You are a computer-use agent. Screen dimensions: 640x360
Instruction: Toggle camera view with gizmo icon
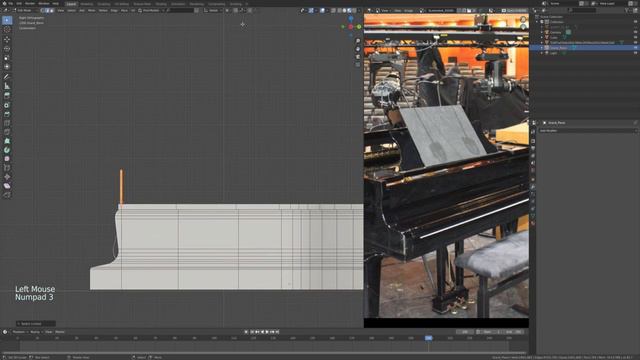[x=358, y=57]
